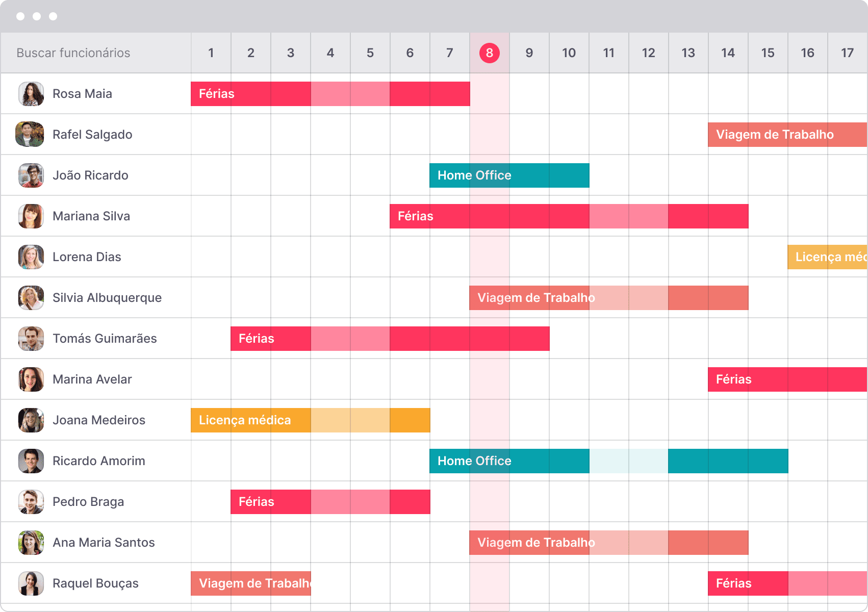Select Silvia Albuquerque's Viagem de Trabalho event

pos(608,298)
